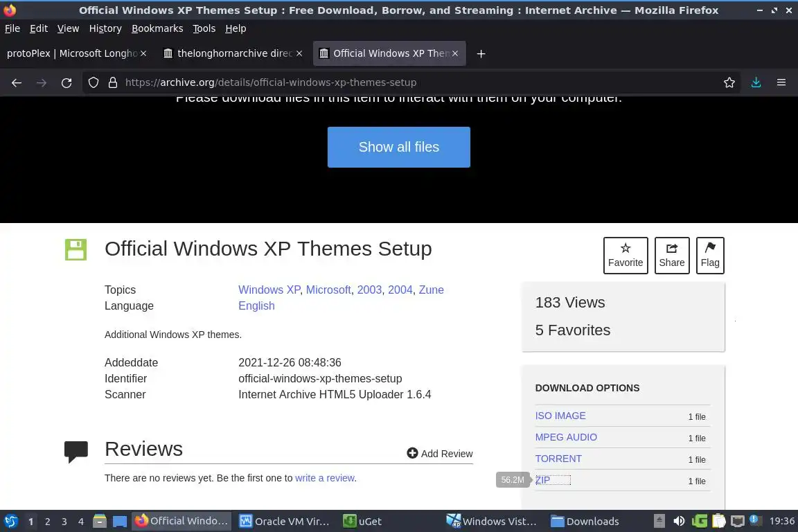Open the Firefox downloads panel

pyautogui.click(x=756, y=82)
